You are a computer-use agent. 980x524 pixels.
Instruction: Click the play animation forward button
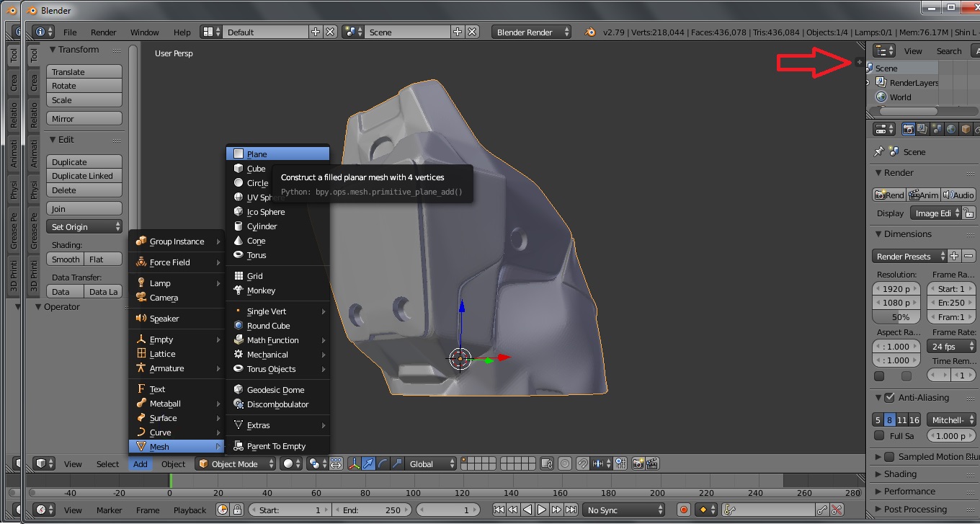pos(542,510)
